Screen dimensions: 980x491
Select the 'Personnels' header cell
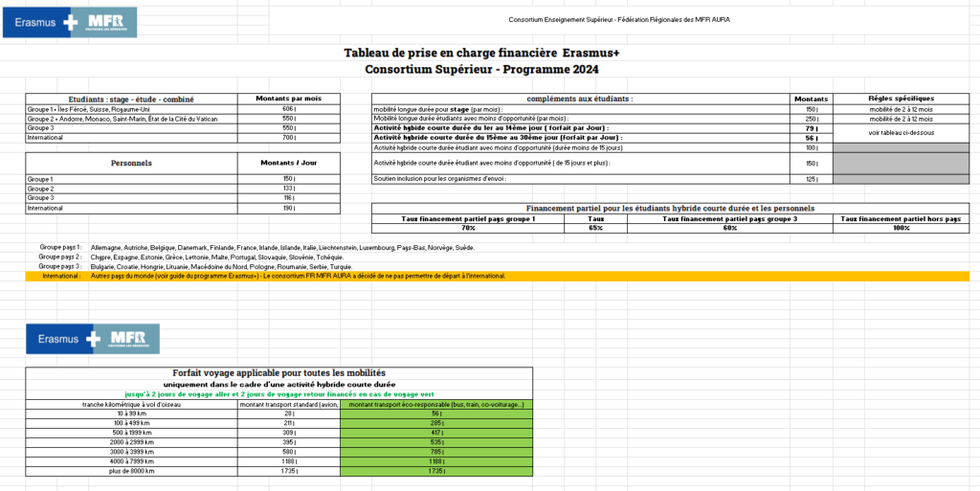(x=131, y=163)
